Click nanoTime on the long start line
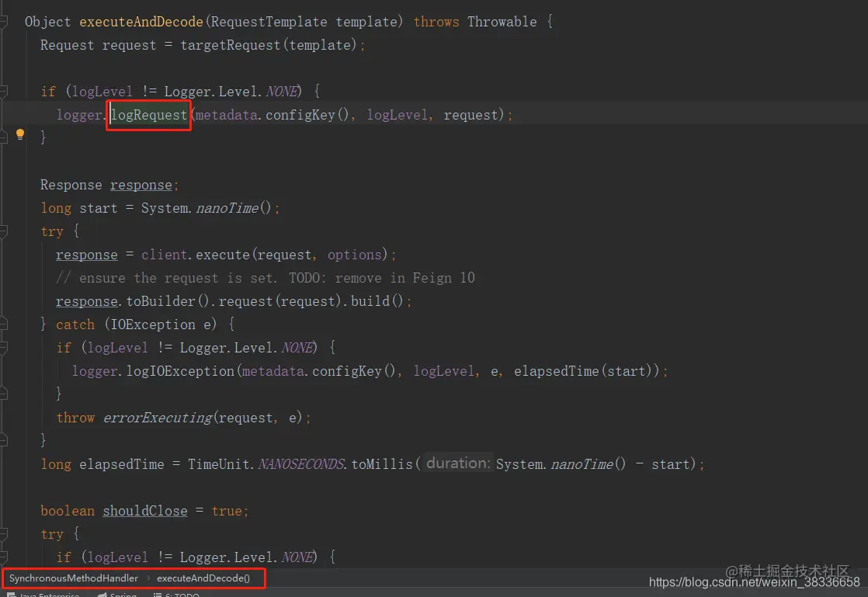 (x=227, y=208)
